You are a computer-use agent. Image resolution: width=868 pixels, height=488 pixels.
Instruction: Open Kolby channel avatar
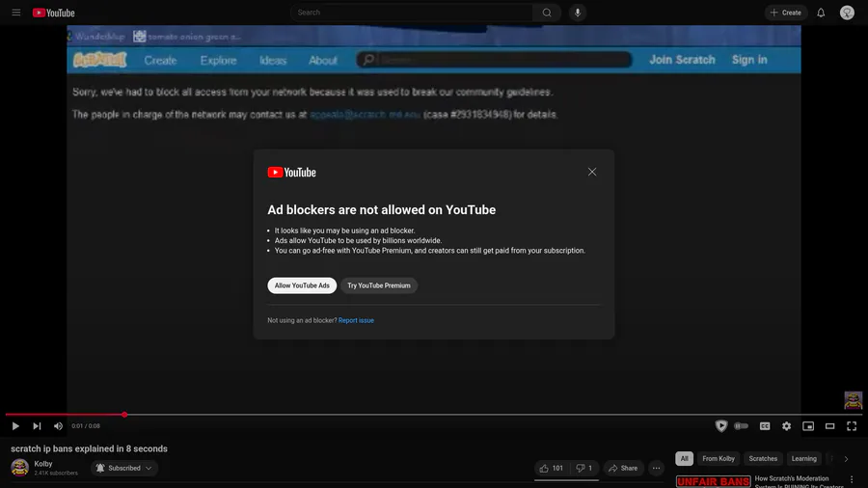coord(20,468)
